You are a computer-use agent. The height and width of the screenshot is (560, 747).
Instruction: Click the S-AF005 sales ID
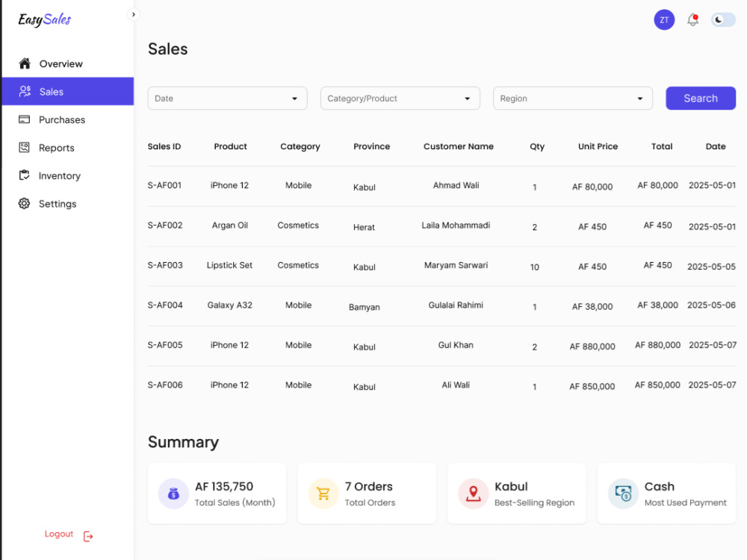[x=165, y=345]
